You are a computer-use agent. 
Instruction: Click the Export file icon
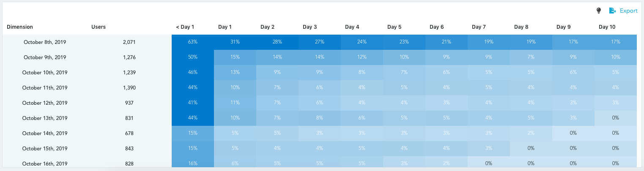point(612,11)
